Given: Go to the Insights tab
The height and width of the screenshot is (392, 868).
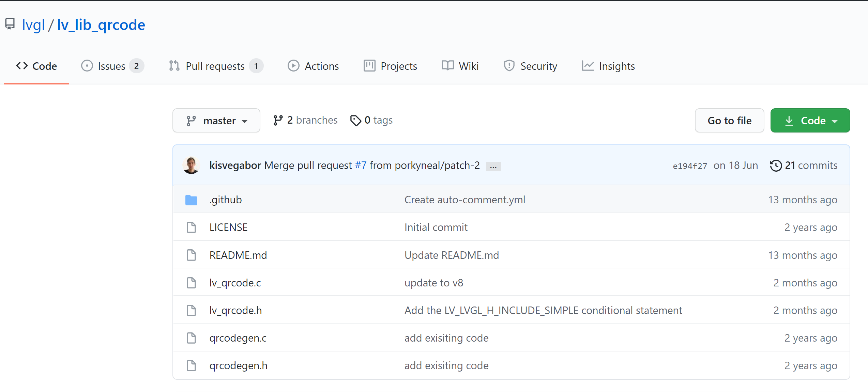Looking at the screenshot, I should point(608,66).
